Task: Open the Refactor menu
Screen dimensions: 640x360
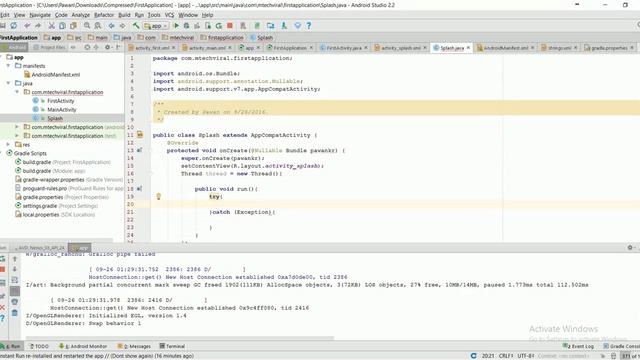Action: (x=104, y=15)
